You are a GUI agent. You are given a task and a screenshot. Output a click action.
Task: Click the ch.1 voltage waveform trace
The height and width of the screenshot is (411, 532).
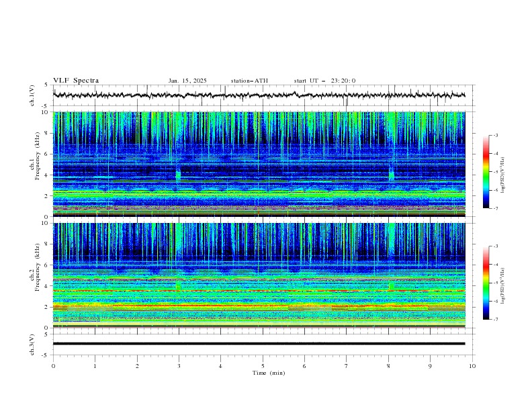pyautogui.click(x=259, y=95)
